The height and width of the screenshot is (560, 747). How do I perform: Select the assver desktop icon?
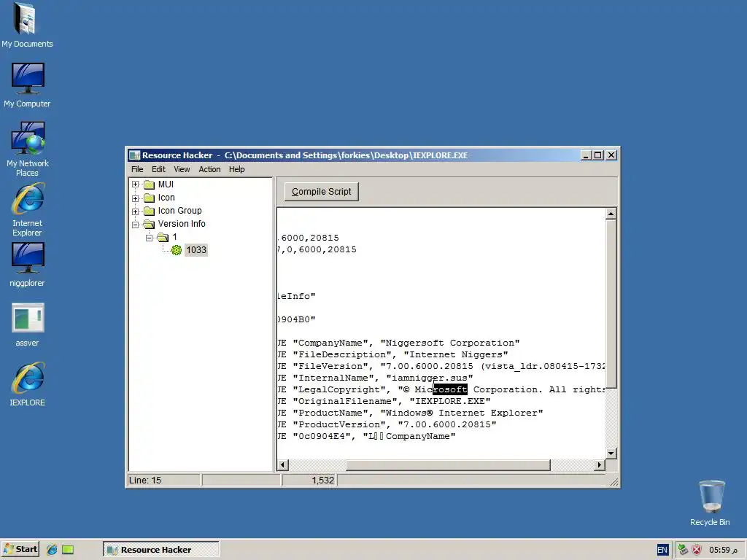(x=27, y=324)
